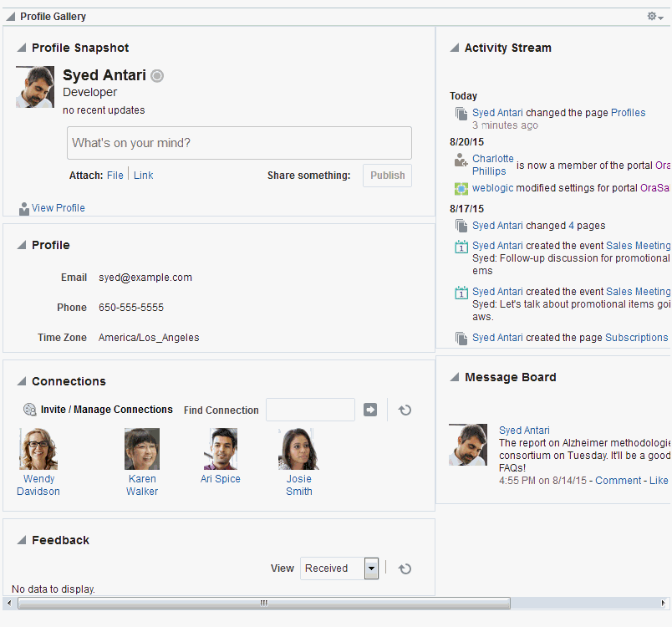
Task: Click the Publish button
Action: 388,176
